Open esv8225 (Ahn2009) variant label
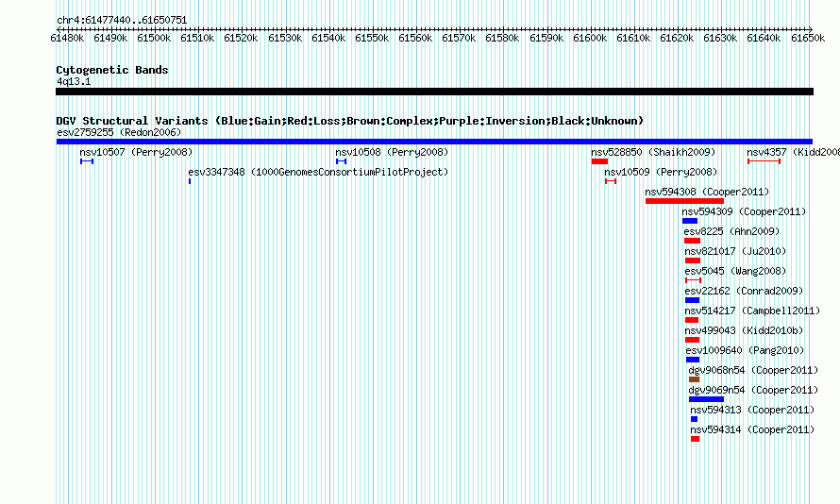This screenshot has height=504, width=840. [731, 231]
